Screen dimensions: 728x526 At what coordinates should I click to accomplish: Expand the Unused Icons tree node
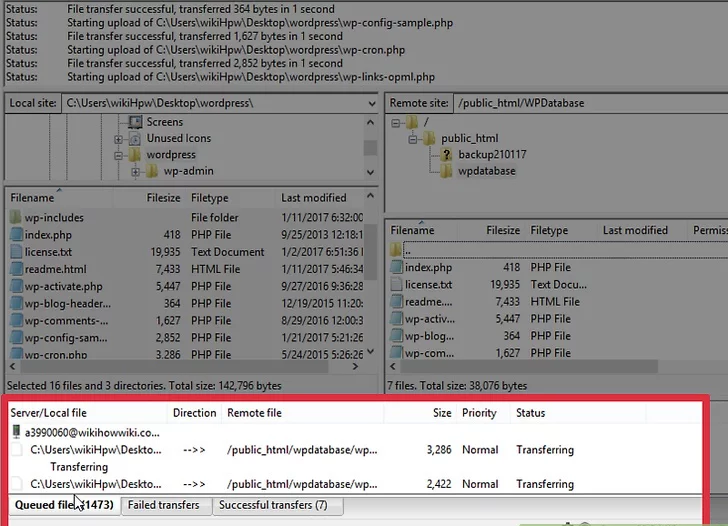[119, 139]
